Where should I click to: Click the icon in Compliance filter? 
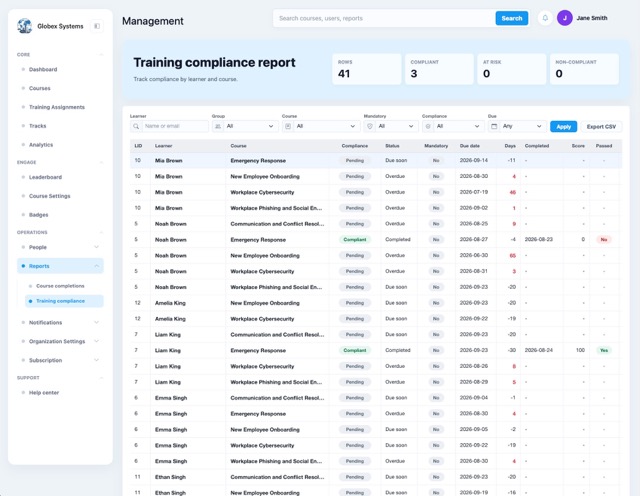[x=428, y=127]
